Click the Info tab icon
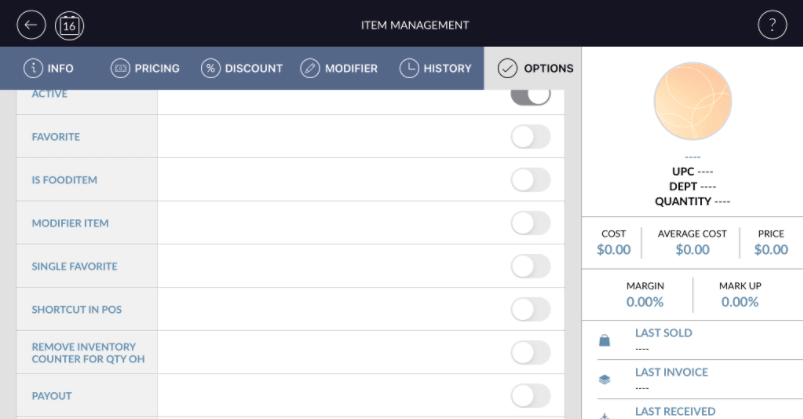The height and width of the screenshot is (419, 803). coord(32,68)
